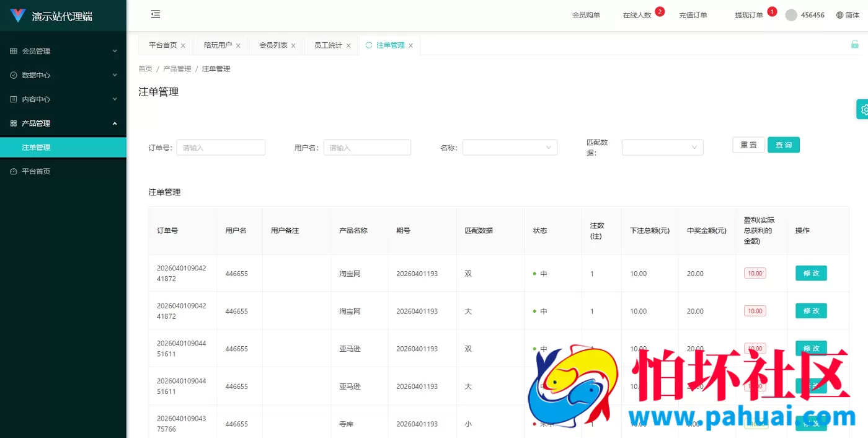Click the 产品管理 sidebar icon
Viewport: 868px width, 438px height.
pos(14,123)
